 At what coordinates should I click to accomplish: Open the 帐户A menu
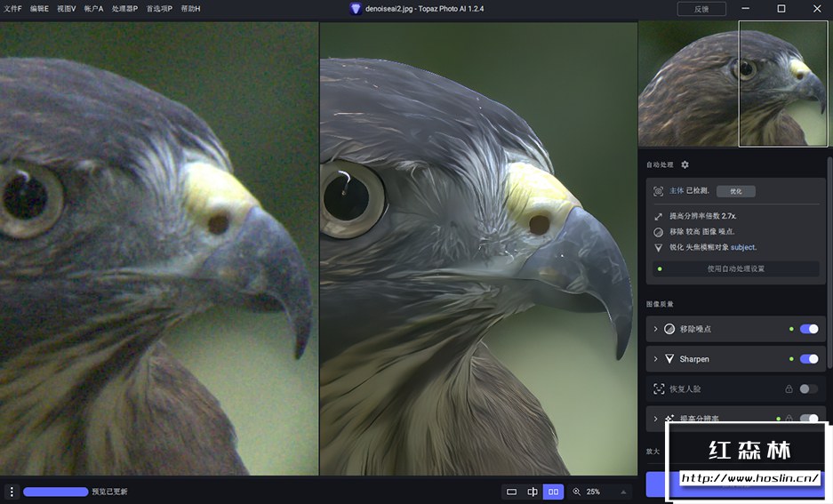(x=93, y=9)
